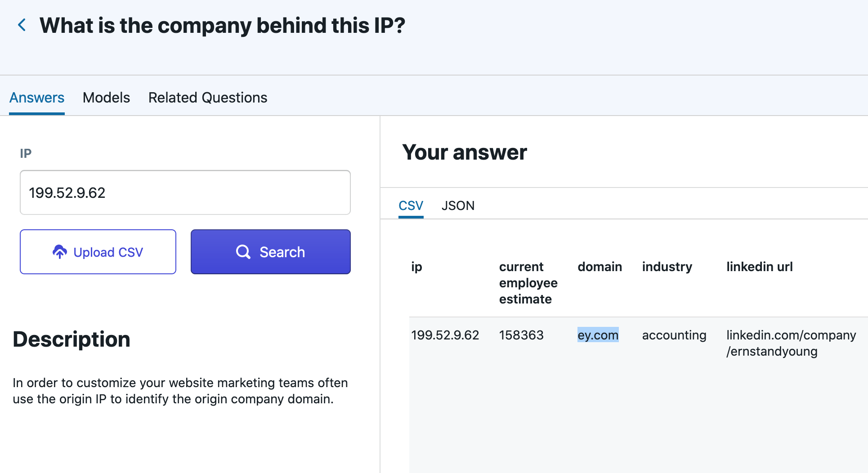Select the CSV output tab

pyautogui.click(x=411, y=205)
